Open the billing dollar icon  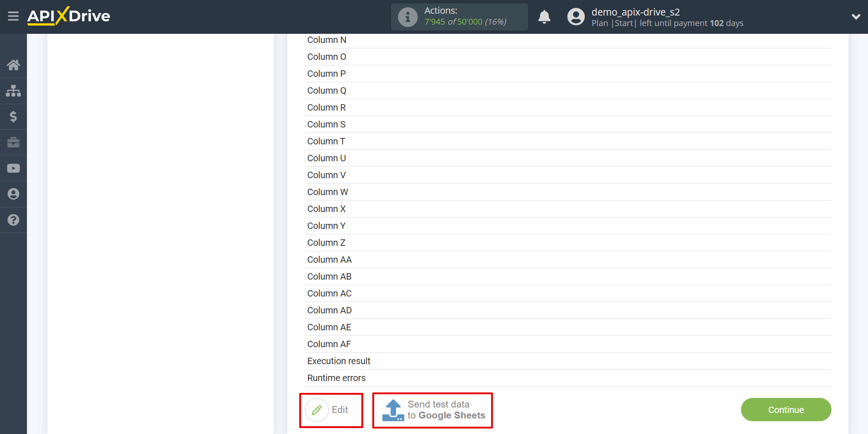pyautogui.click(x=13, y=116)
